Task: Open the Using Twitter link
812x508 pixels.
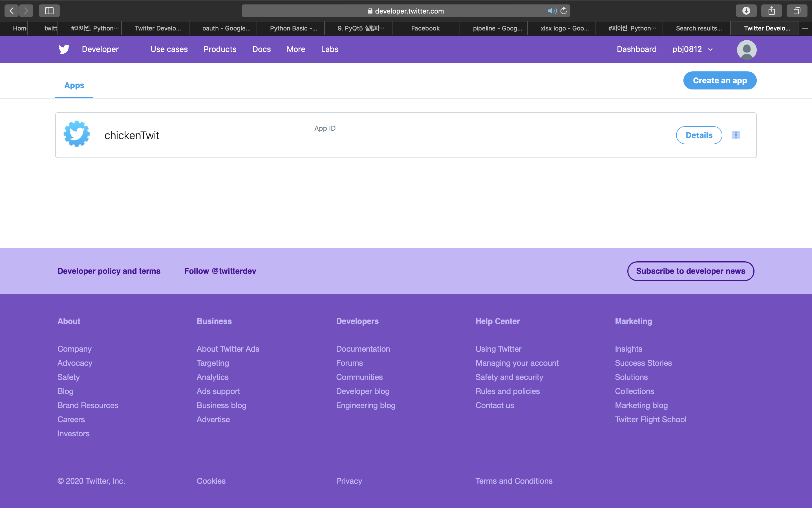Action: click(x=498, y=349)
